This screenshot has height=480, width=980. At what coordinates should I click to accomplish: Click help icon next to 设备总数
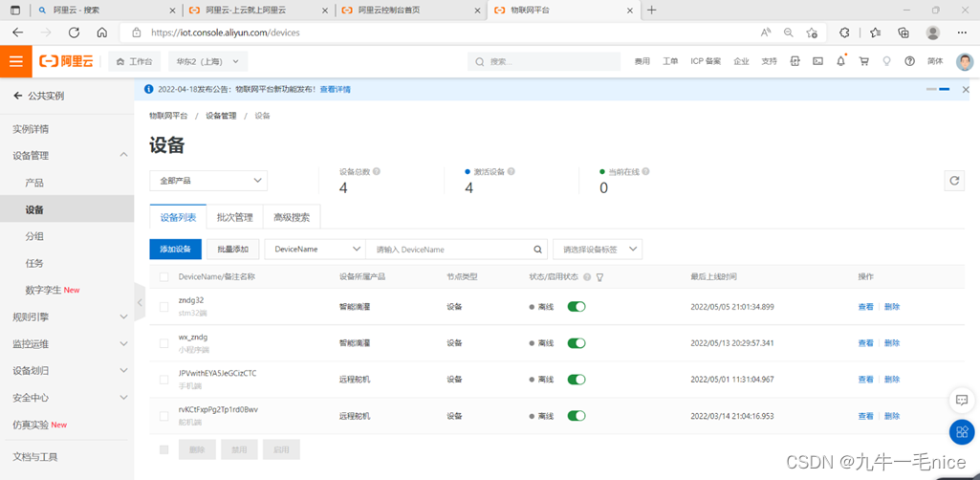[377, 171]
